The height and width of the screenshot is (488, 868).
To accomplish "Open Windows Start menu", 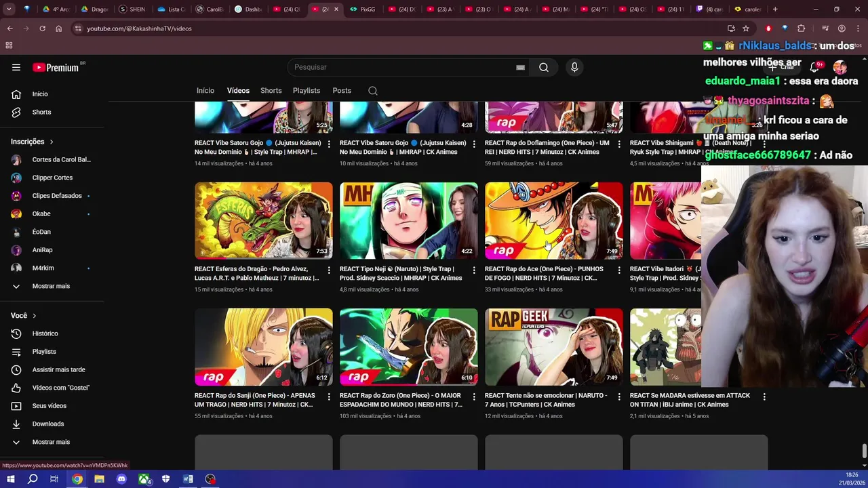I will point(10,479).
